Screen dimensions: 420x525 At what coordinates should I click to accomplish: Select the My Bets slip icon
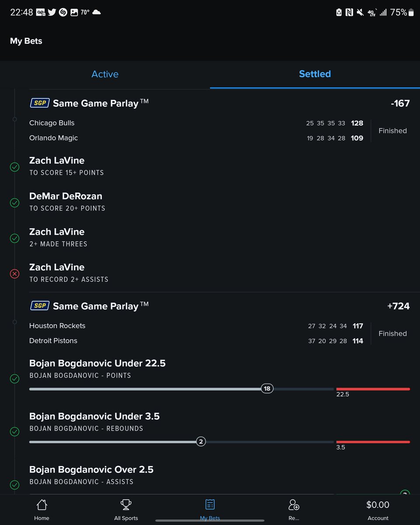[x=210, y=505]
